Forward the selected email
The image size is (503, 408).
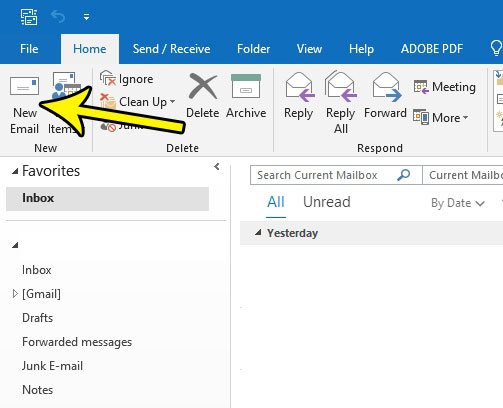tap(386, 87)
